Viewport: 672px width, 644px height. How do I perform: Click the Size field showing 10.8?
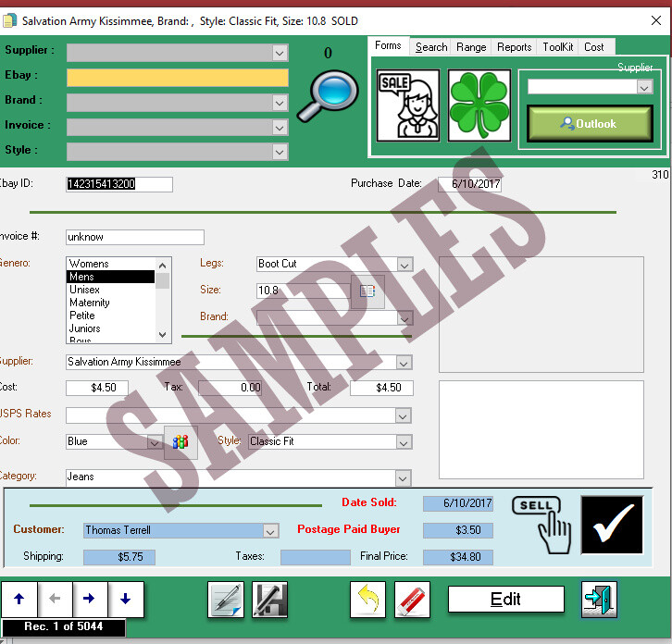pyautogui.click(x=304, y=291)
